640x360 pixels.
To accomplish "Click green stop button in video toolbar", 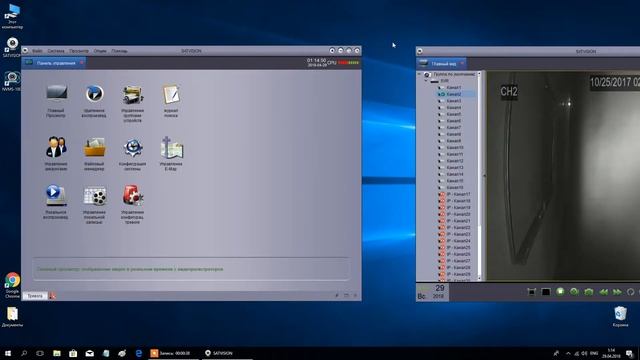I will 560,291.
